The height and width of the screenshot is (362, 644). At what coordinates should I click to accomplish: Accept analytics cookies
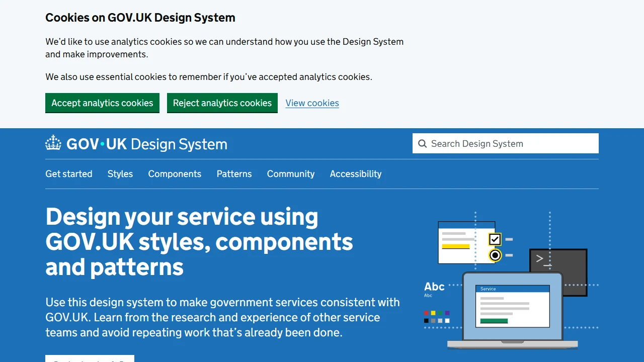point(102,103)
